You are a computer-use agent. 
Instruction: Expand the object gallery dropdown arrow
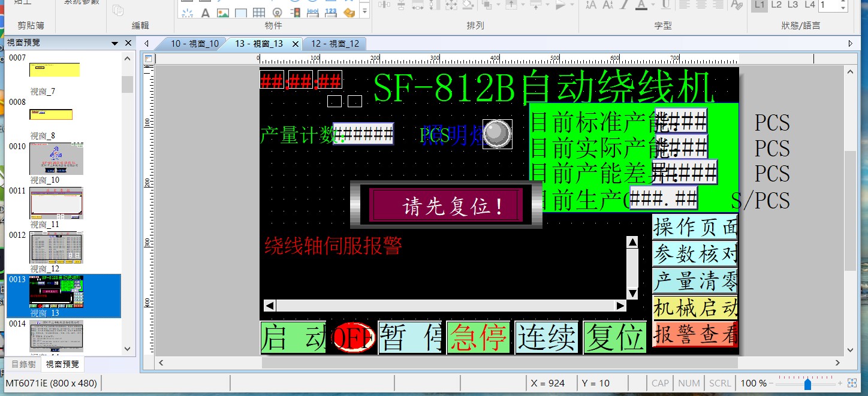(364, 11)
